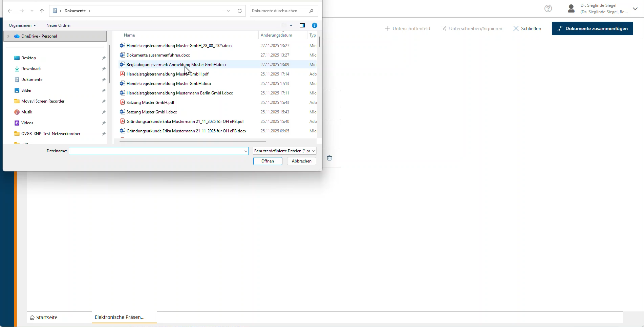644x327 pixels.
Task: Open the file type filter dropdown
Action: 284,151
